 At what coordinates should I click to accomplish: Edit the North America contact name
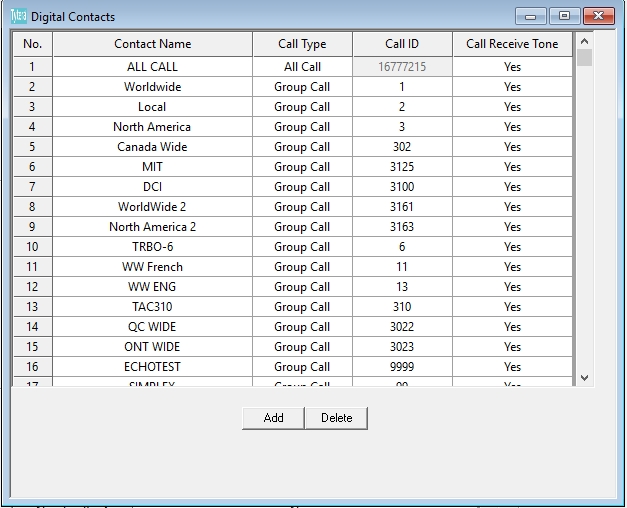pos(152,127)
